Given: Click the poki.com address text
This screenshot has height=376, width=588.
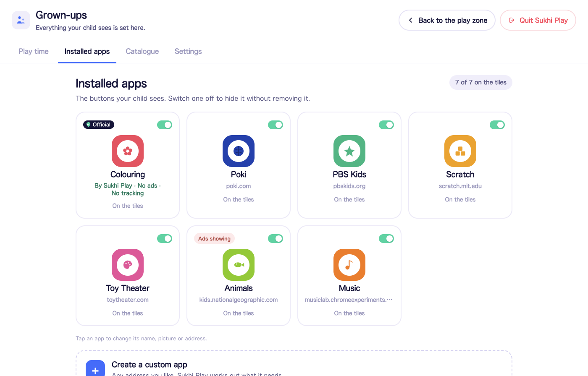Looking at the screenshot, I should pos(239,186).
